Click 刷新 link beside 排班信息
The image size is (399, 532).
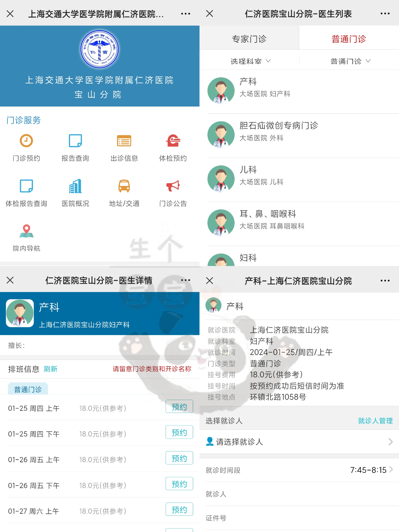(50, 369)
